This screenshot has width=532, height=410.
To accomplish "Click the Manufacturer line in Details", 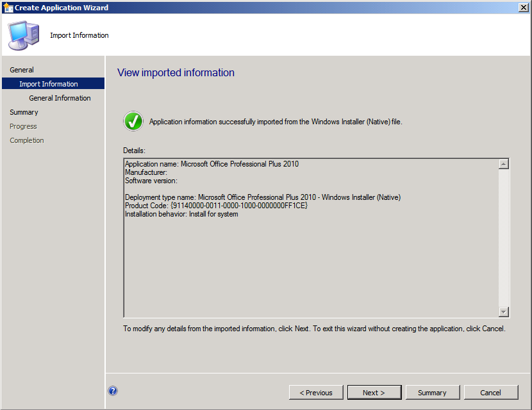I will 146,172.
